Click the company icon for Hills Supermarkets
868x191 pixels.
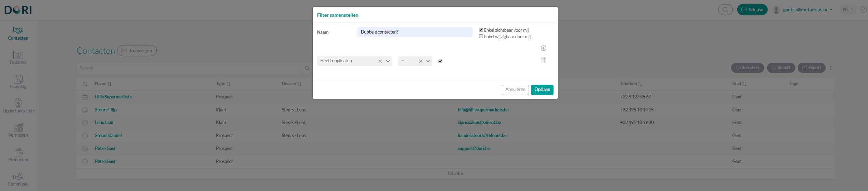(x=85, y=97)
